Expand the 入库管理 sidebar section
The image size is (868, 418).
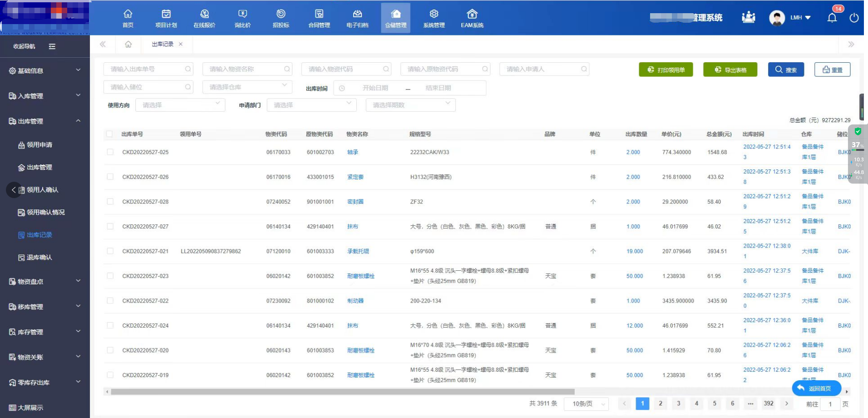tap(45, 96)
